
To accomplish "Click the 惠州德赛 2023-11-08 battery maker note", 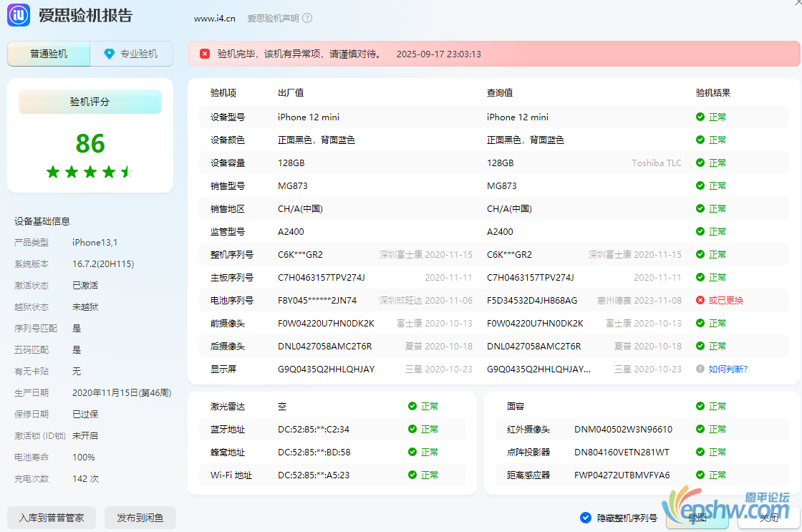I will pyautogui.click(x=639, y=300).
